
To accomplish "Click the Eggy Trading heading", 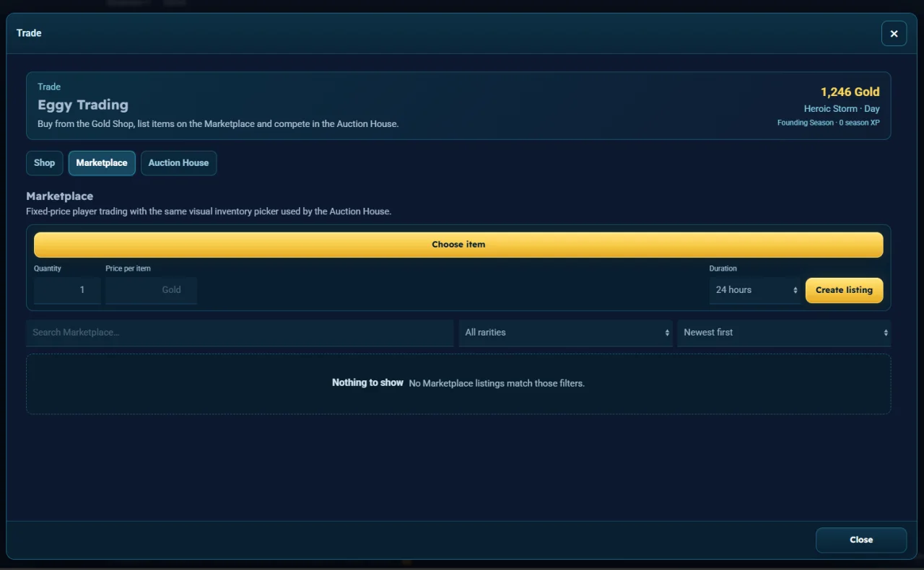I will (83, 105).
